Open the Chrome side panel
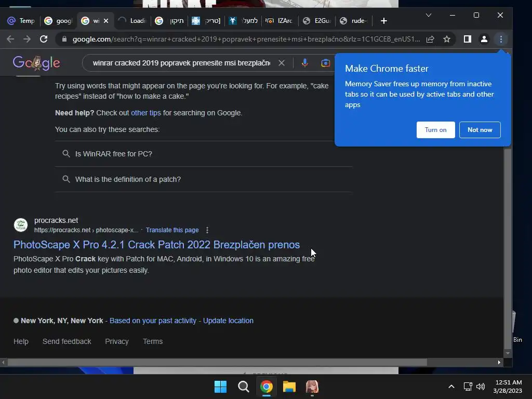This screenshot has width=532, height=399. [468, 39]
